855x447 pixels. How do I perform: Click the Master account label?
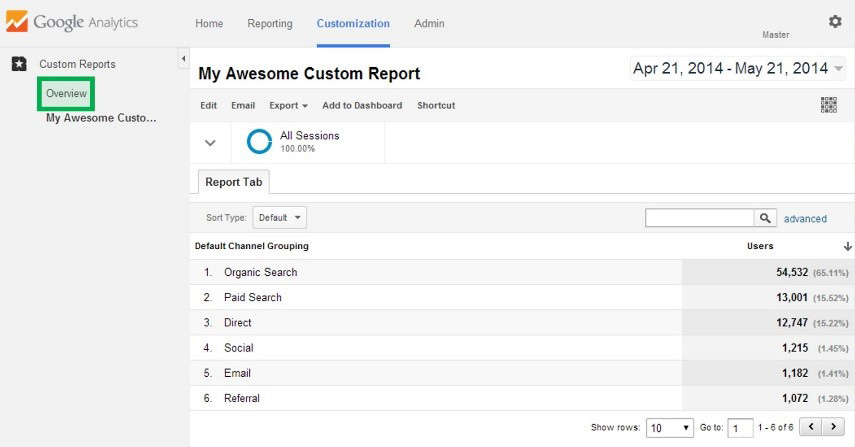point(775,35)
